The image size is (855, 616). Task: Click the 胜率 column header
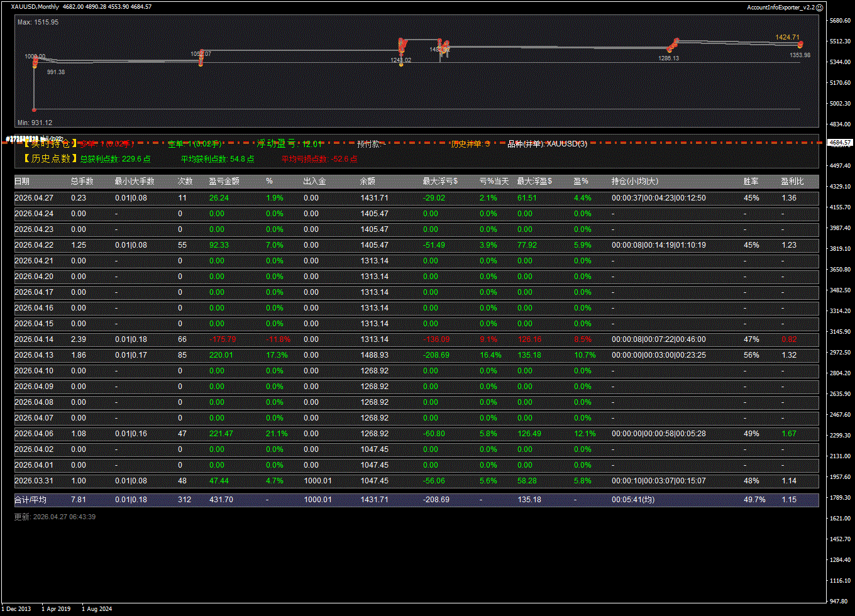[x=751, y=182]
